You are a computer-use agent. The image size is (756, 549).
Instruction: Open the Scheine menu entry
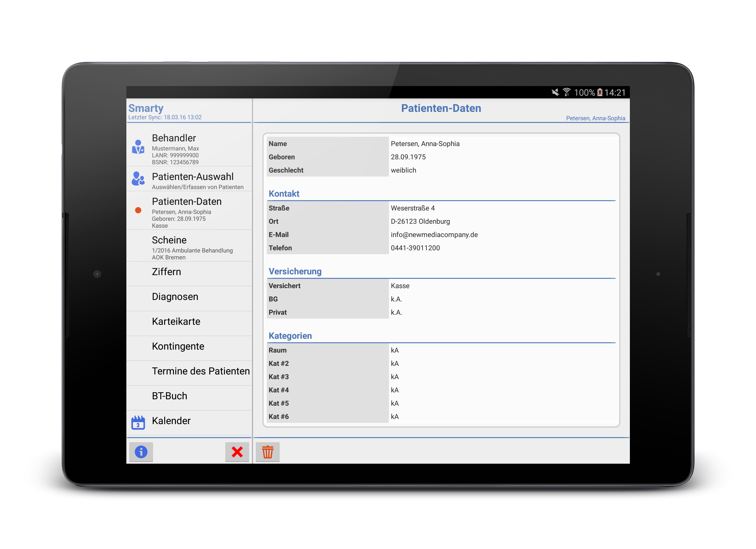tap(189, 246)
